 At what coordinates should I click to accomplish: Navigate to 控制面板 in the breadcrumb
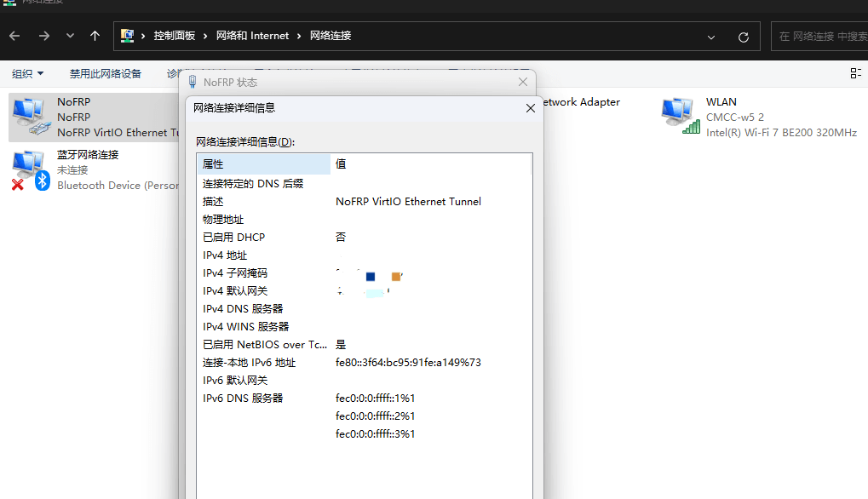pos(174,36)
